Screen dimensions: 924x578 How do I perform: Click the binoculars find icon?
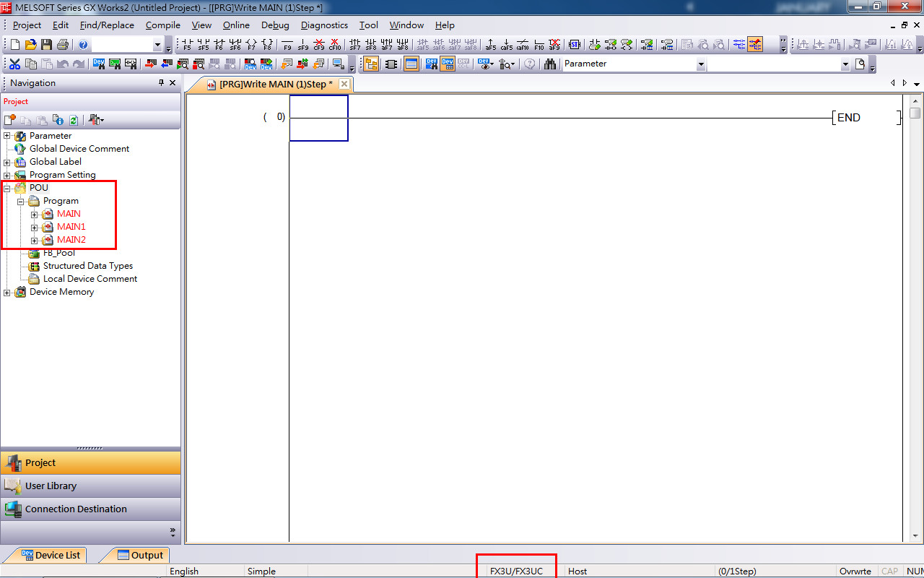pyautogui.click(x=550, y=64)
